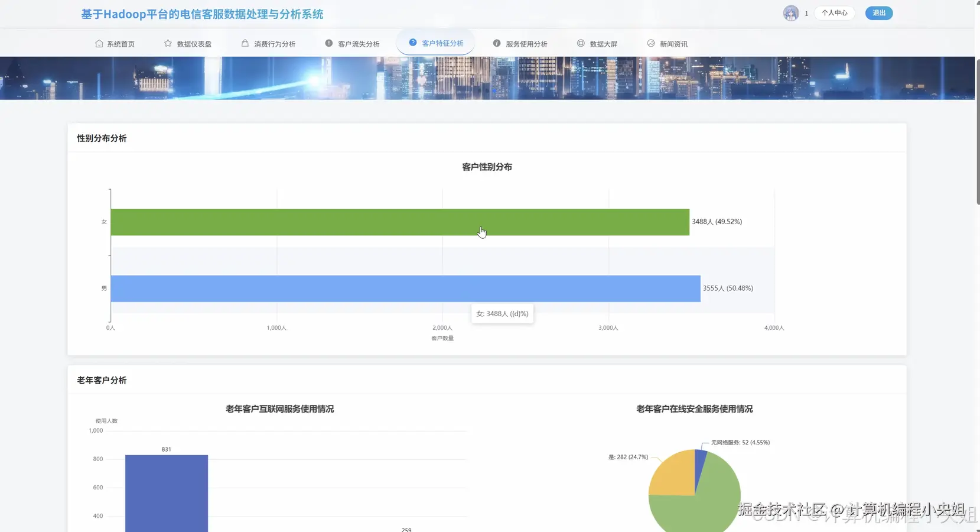The image size is (980, 532).
Task: Click the y-axis tick "600"
Action: [x=98, y=488]
